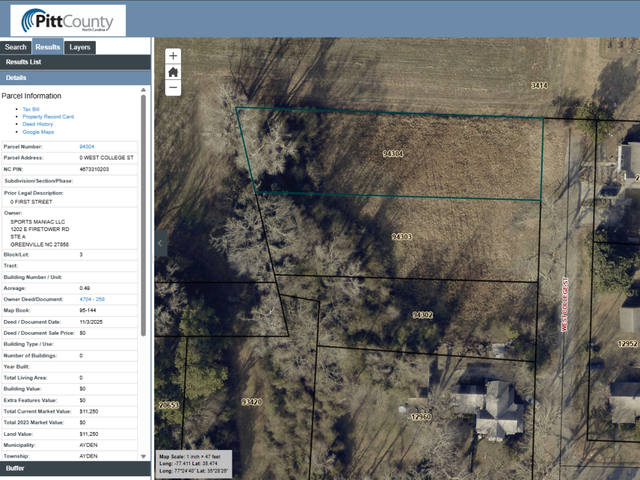Select parcel 94304 label on map

pos(393,154)
